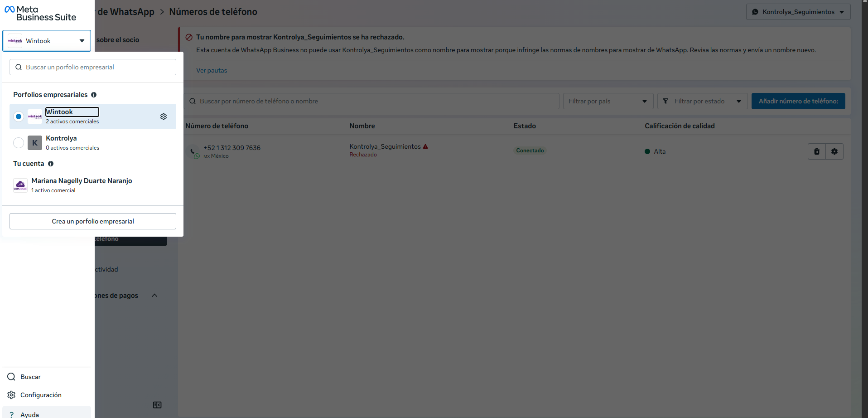Viewport: 868px width, 418px height.
Task: Select the Kontrolya portfolio radio button
Action: point(19,143)
